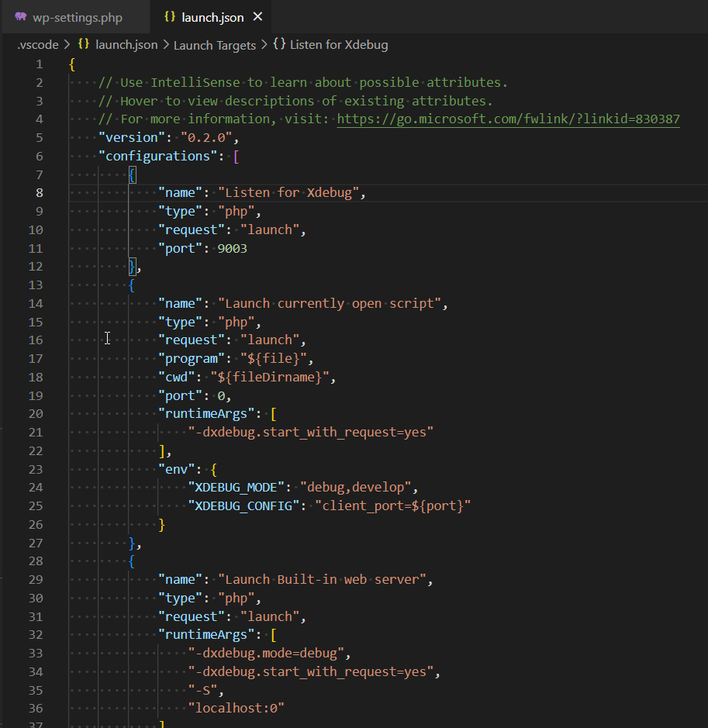Image resolution: width=708 pixels, height=728 pixels.
Task: Click the IntelliSense comment on line 2
Action: [303, 83]
